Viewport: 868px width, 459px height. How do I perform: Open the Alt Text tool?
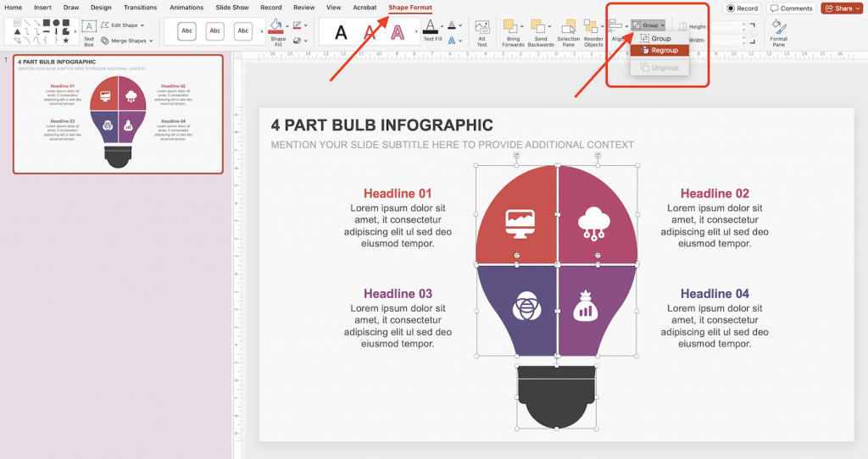[x=481, y=32]
